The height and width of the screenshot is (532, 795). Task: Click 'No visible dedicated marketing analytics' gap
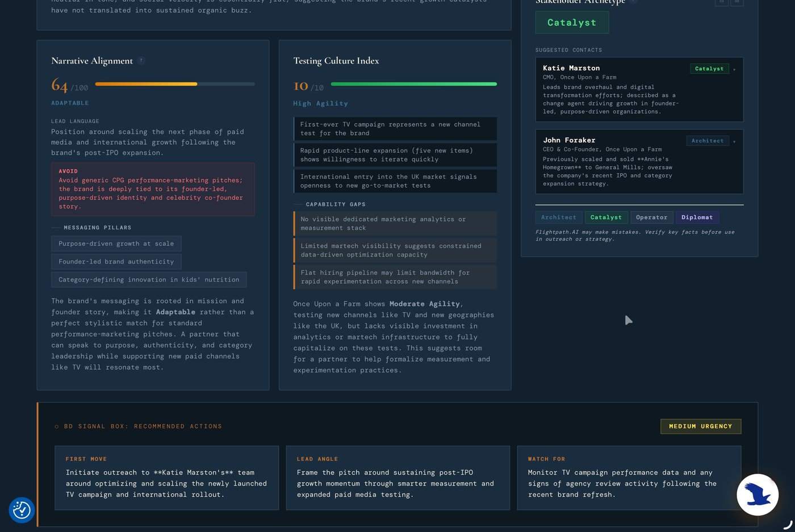click(395, 224)
